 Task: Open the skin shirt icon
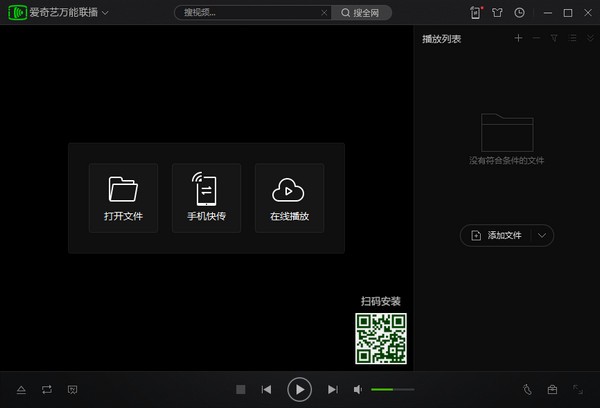point(498,13)
